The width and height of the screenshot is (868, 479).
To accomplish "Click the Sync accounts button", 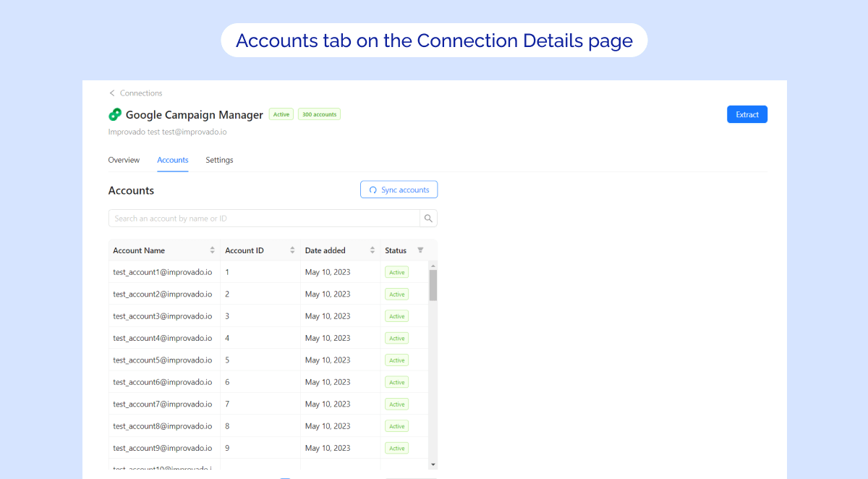I will coord(399,190).
